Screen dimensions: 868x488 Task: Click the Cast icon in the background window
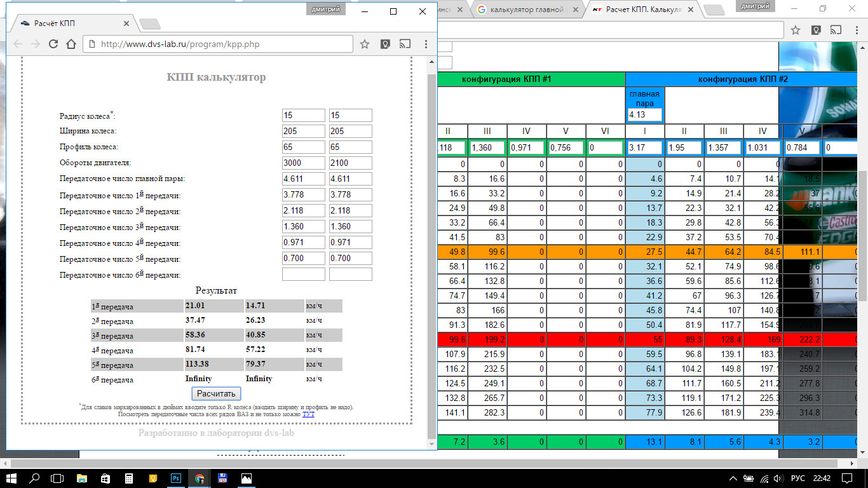(836, 30)
